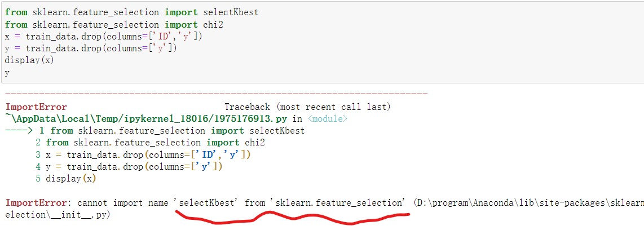Click 'Traceback (most recent call last)' text
Viewport: 644px width, 230px height.
[307, 107]
